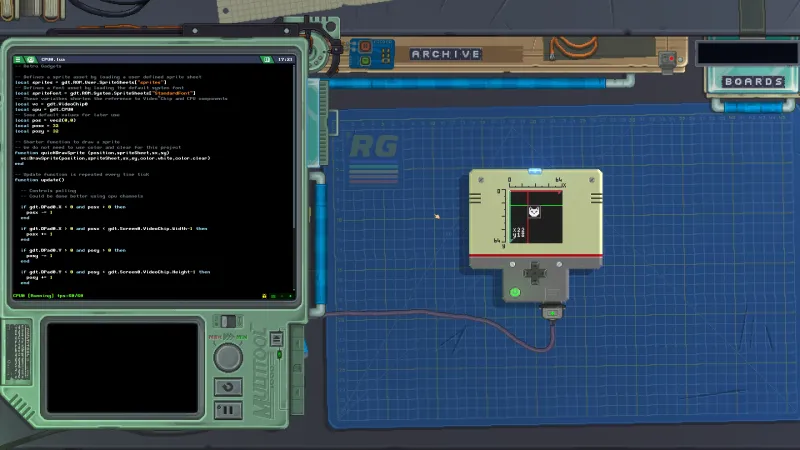Turn the Multitool round knob
This screenshot has width=800, height=450.
click(229, 357)
